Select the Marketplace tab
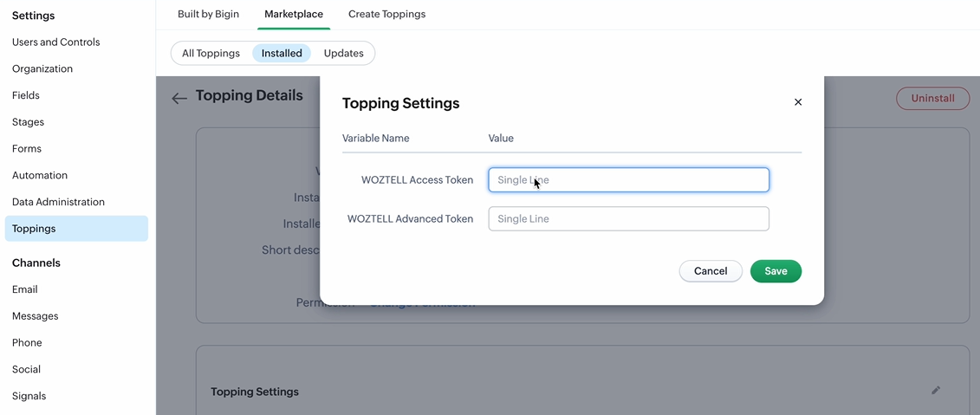The width and height of the screenshot is (980, 415). [x=294, y=14]
